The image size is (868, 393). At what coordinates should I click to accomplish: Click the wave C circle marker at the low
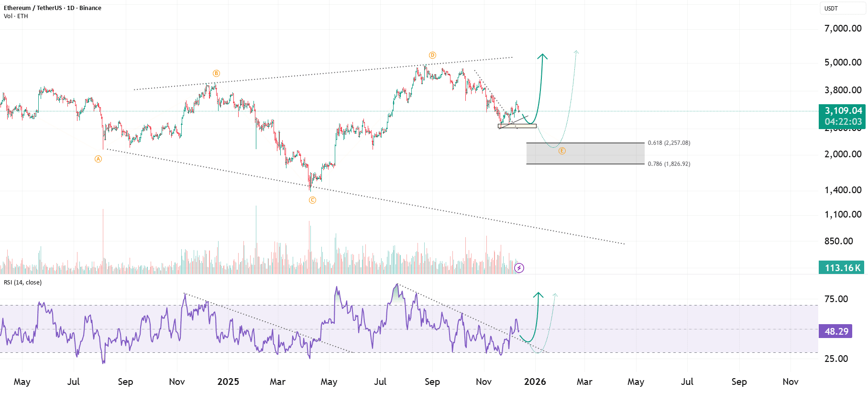(x=312, y=200)
